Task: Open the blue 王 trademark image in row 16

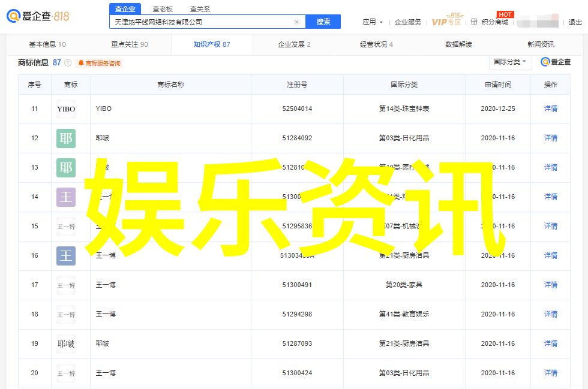Action: pyautogui.click(x=66, y=256)
